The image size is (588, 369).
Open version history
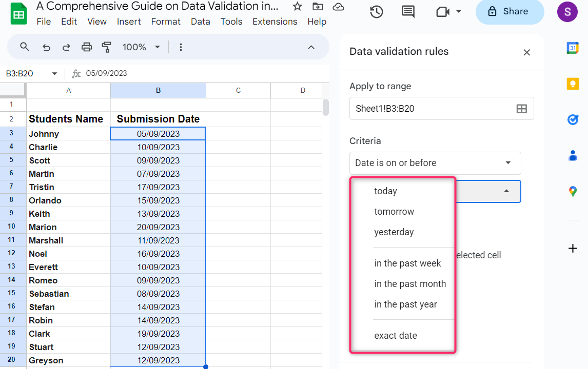[376, 11]
